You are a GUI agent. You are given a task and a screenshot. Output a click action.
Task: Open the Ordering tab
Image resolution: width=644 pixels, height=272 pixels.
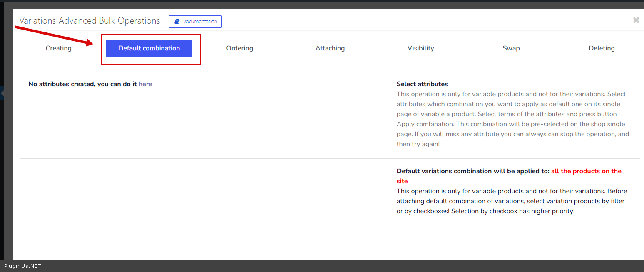coord(239,48)
